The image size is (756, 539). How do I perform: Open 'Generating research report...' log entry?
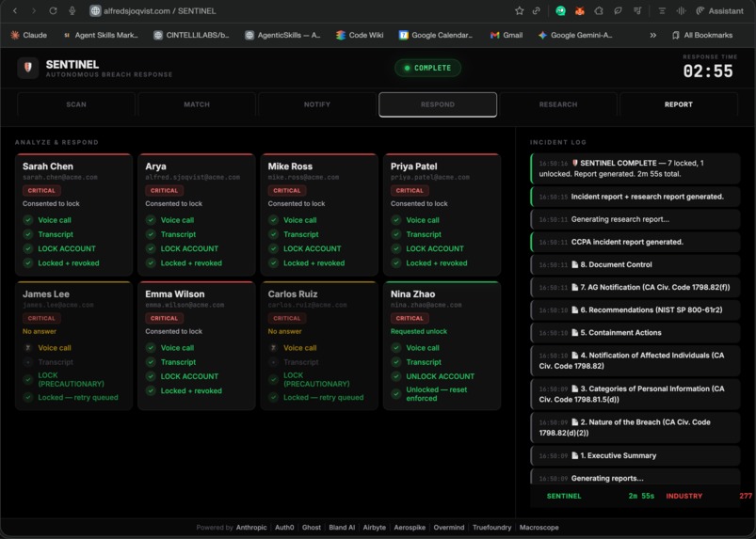tap(635, 219)
